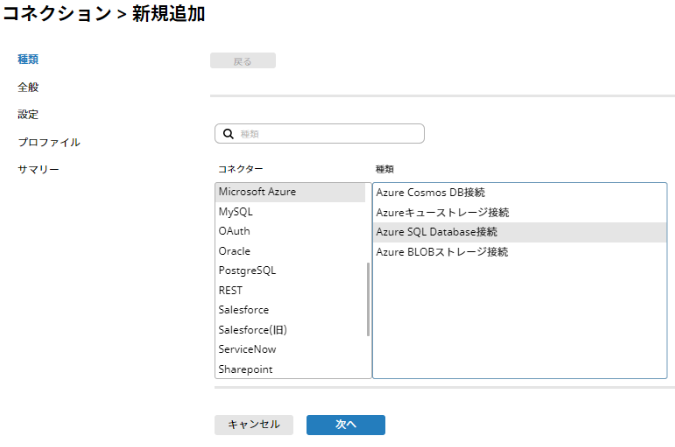Focus the 種類 search input field

pyautogui.click(x=319, y=133)
